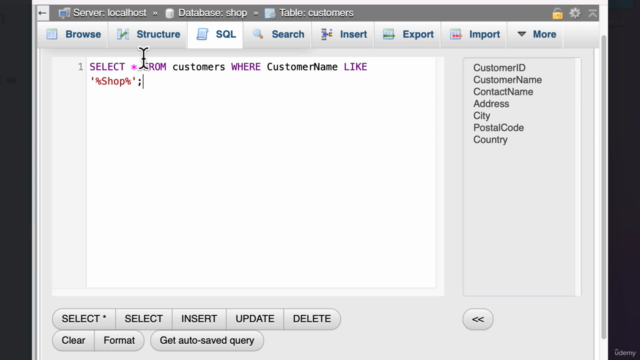Insert the DELETE query template
Screen dimensions: 640x360
(312, 319)
